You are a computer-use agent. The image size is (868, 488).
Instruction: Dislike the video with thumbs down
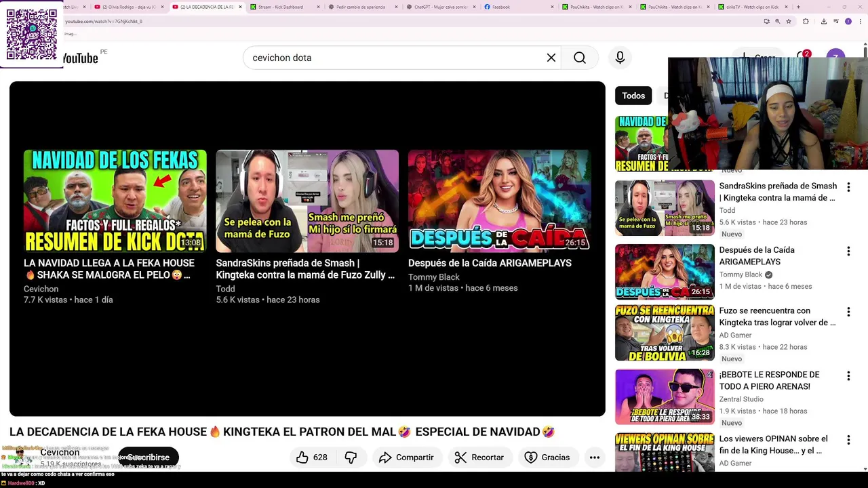[x=351, y=457]
